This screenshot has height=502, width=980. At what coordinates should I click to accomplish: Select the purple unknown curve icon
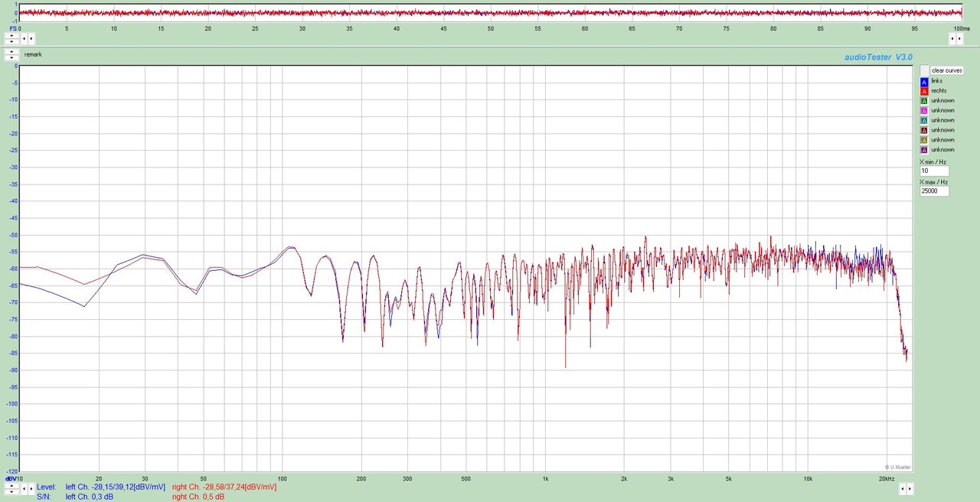point(924,150)
